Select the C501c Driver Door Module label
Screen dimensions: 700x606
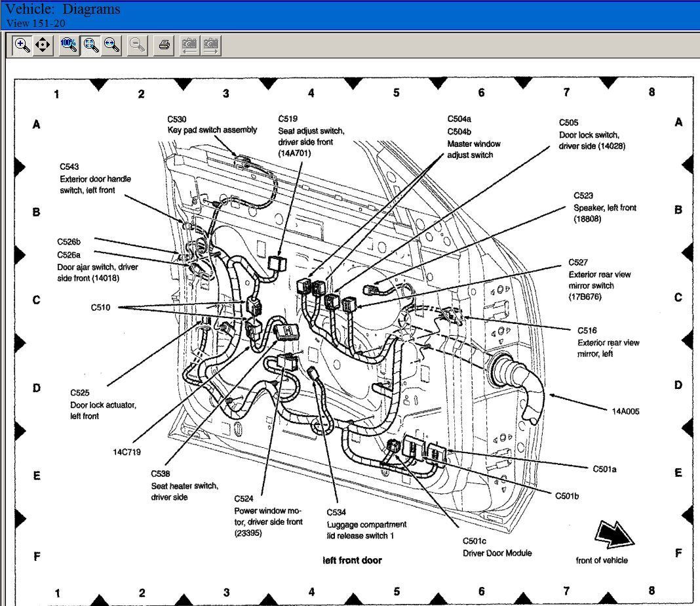(496, 547)
